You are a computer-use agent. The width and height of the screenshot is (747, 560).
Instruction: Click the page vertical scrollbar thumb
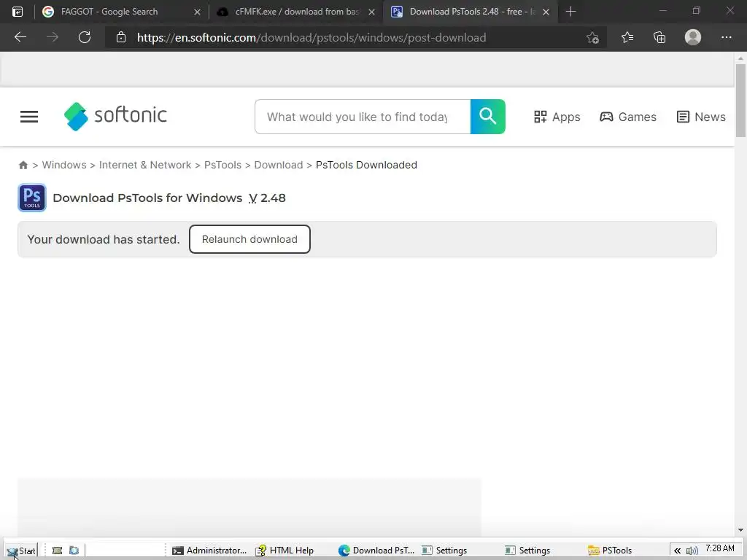(740, 100)
